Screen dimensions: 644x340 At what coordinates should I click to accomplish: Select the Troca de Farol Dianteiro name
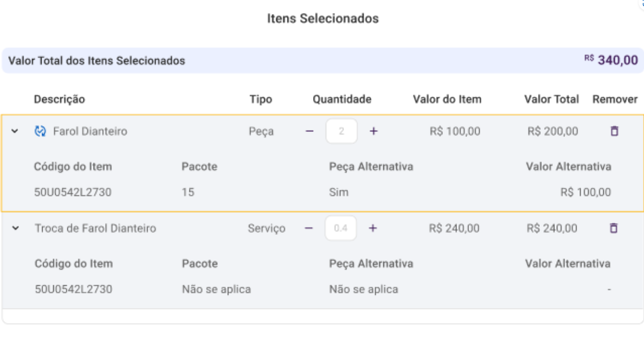tap(95, 228)
